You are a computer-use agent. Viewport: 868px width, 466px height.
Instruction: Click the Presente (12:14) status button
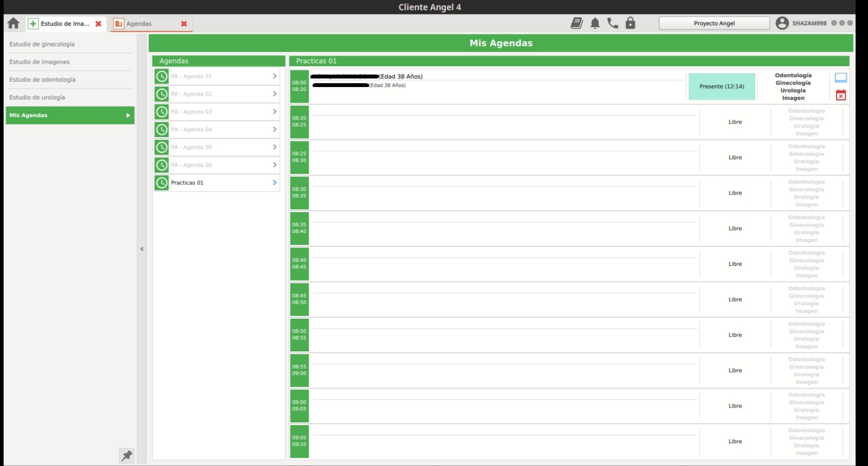(722, 86)
